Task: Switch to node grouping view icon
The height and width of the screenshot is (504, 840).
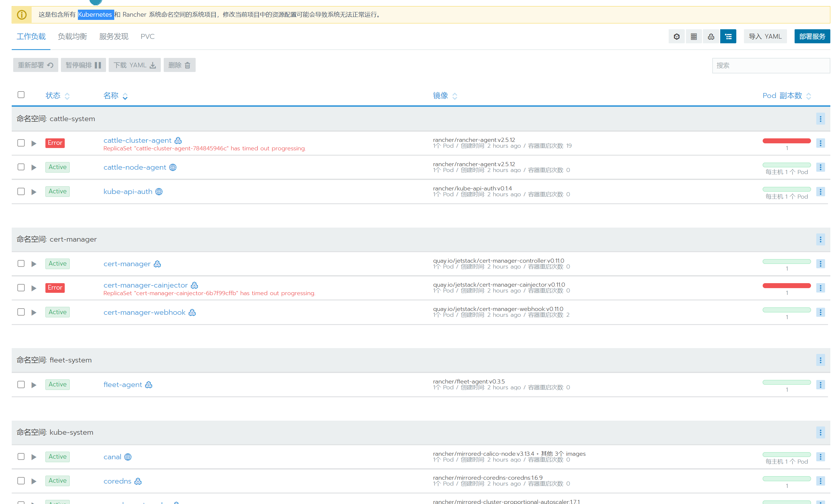Action: (x=694, y=36)
